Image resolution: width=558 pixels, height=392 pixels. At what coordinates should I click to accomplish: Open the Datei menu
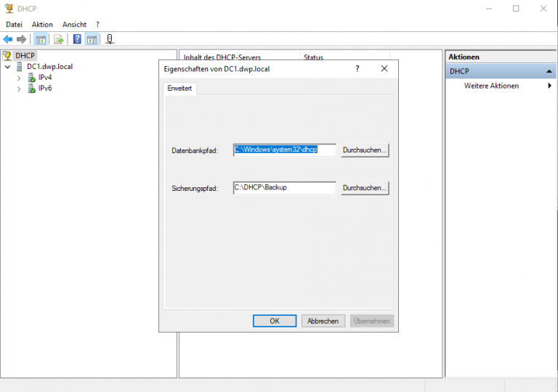coord(15,25)
